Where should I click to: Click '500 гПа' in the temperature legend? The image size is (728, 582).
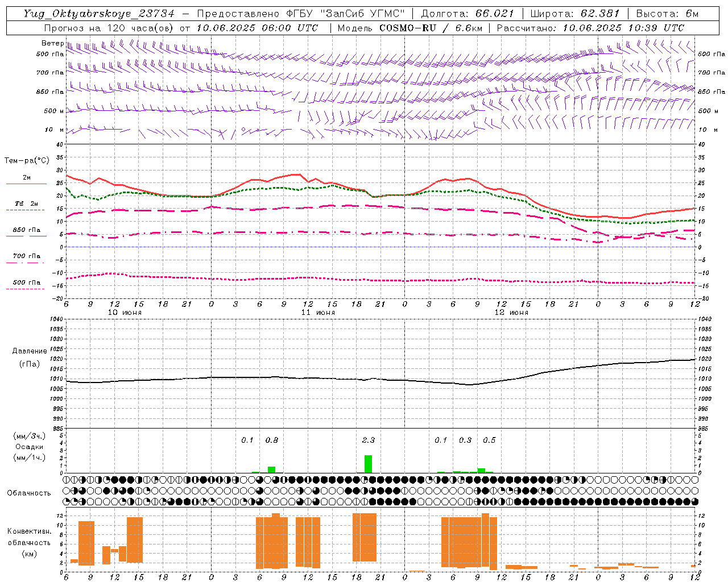27,282
